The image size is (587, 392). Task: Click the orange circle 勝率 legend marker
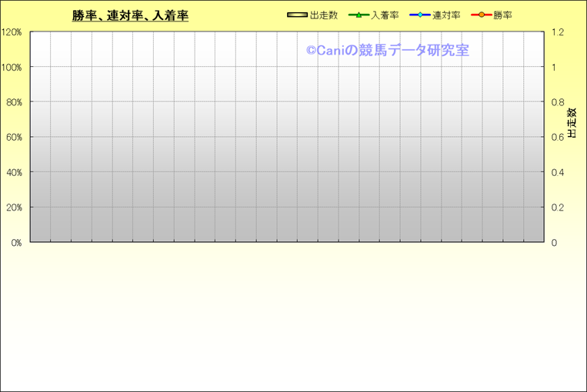click(482, 15)
